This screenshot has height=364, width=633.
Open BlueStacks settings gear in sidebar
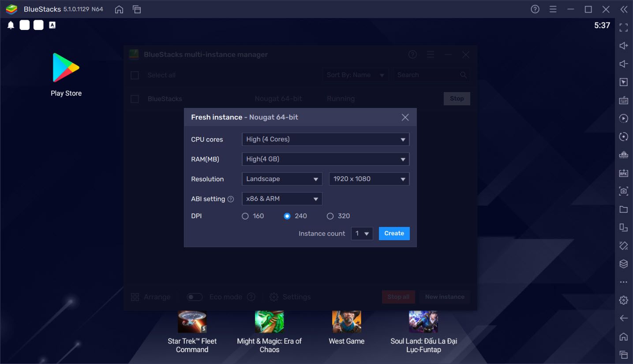[x=623, y=300]
